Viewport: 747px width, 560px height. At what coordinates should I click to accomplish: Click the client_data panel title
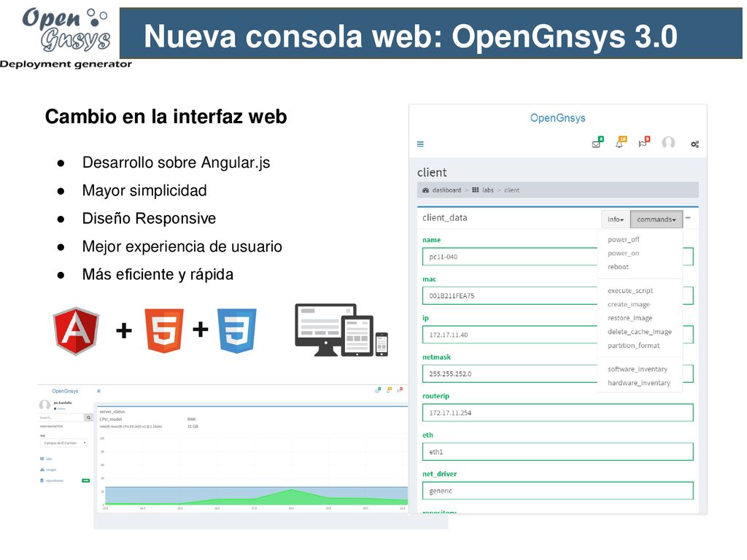pos(444,217)
